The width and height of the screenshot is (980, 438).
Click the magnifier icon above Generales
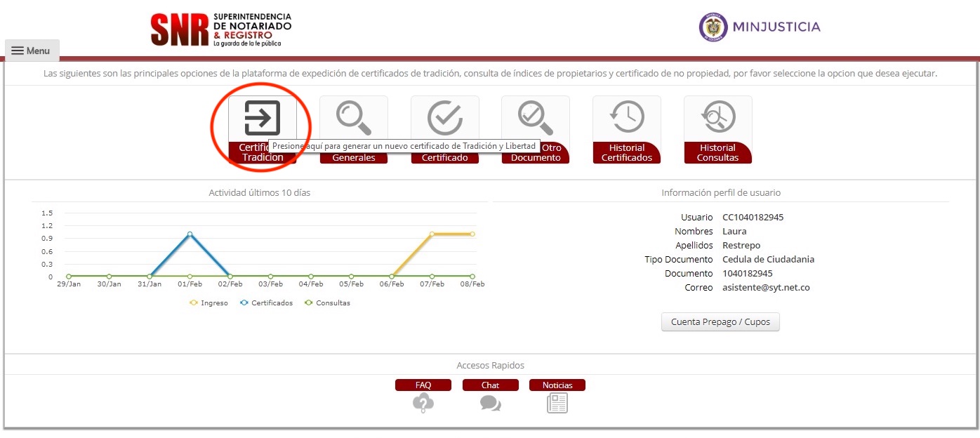point(354,118)
